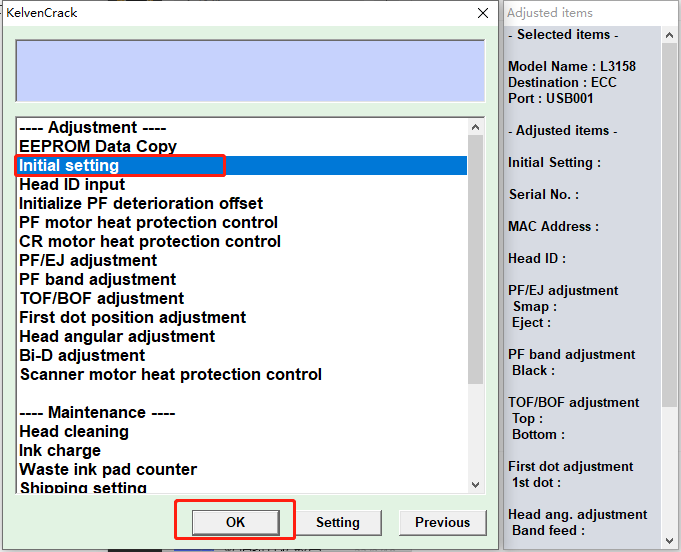Choose PF band adjustment entry
This screenshot has height=552, width=681.
click(x=98, y=280)
